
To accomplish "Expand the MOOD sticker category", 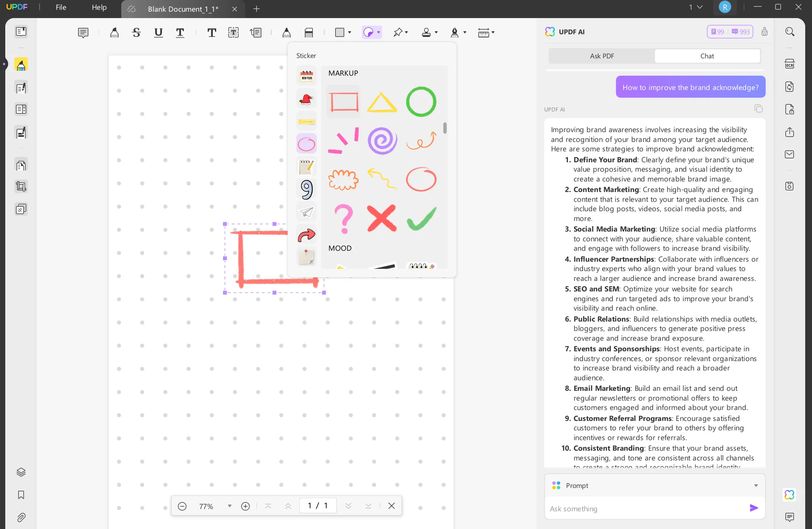I will tap(340, 247).
